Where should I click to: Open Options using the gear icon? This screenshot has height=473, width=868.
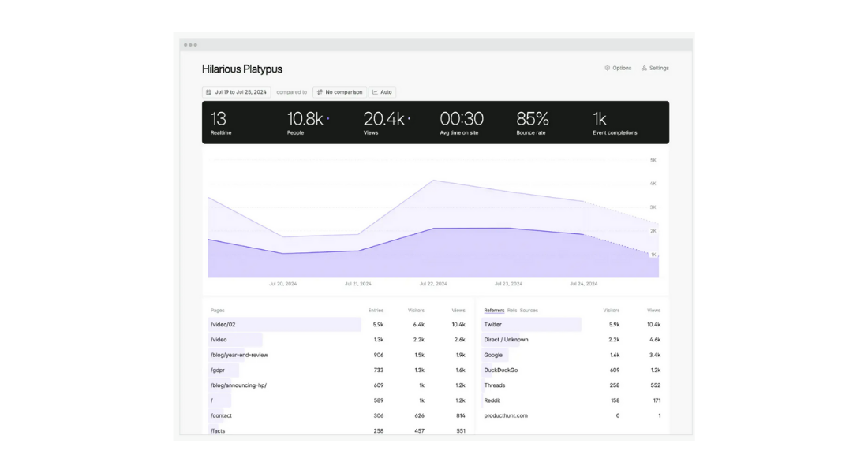(608, 68)
